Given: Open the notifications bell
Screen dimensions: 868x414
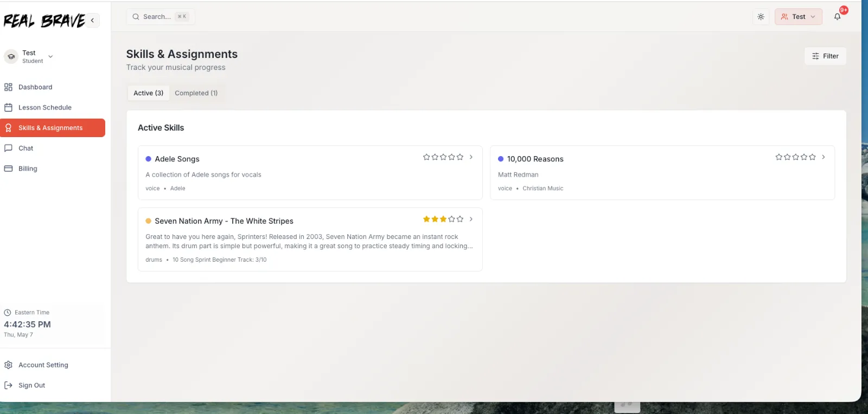Looking at the screenshot, I should pyautogui.click(x=837, y=17).
